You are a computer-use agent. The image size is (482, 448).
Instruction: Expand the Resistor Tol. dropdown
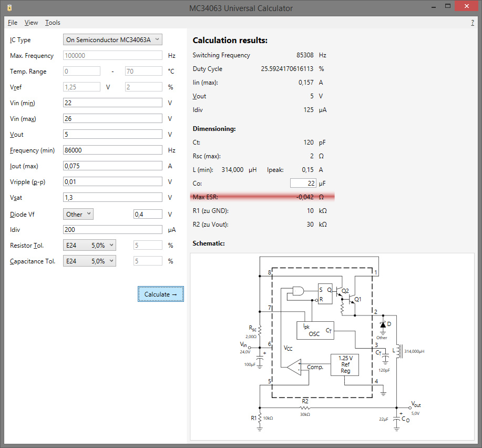(x=89, y=246)
